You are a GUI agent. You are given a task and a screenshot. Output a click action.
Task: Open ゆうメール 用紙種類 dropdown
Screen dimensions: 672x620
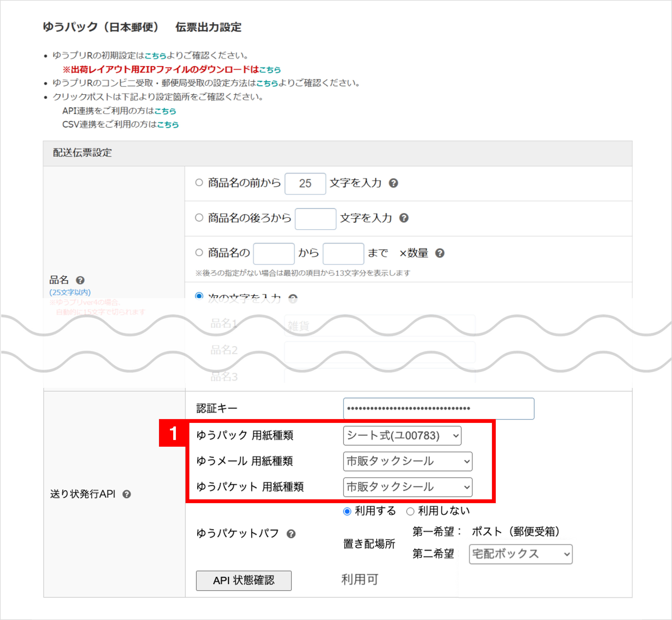[x=407, y=461]
